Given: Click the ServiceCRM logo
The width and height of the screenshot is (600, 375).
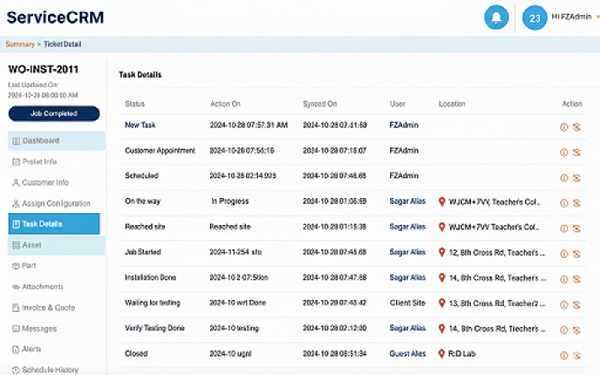Looking at the screenshot, I should coord(55,18).
